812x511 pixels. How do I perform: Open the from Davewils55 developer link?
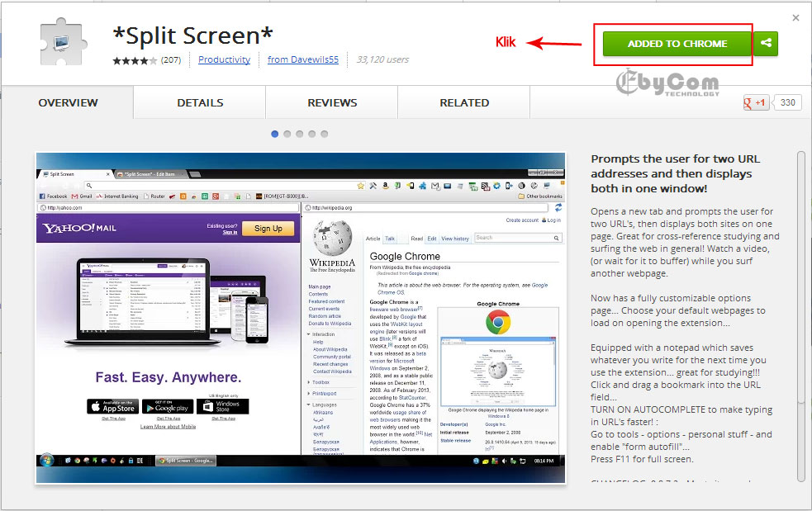coord(303,59)
